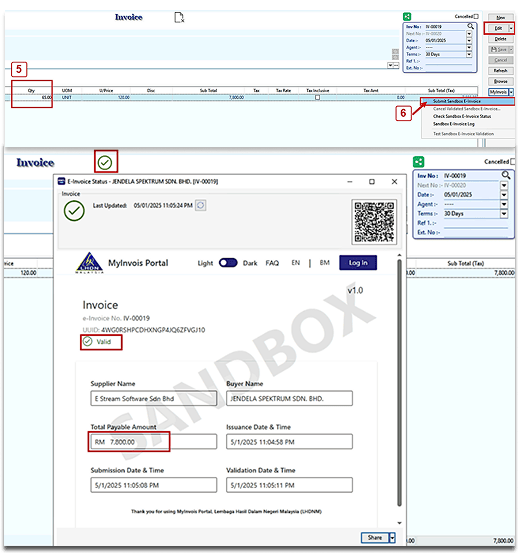This screenshot has height=553, width=518.
Task: Click the dialog vertical scrollbar thumb
Action: (x=399, y=383)
